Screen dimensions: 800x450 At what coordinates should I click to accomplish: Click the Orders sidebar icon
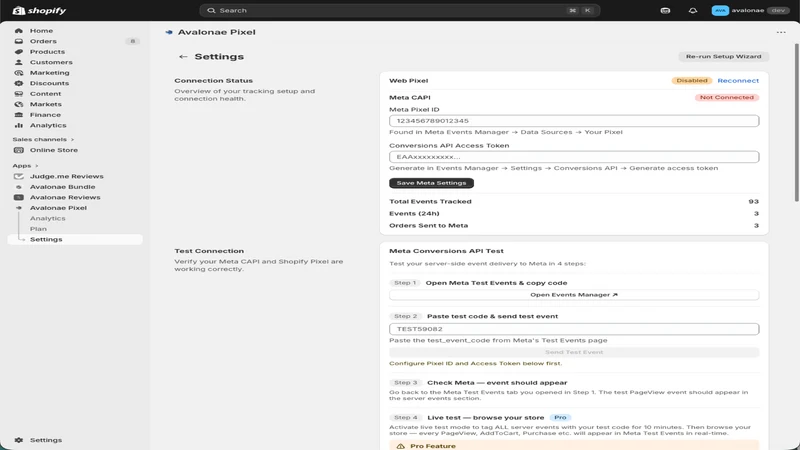point(19,41)
